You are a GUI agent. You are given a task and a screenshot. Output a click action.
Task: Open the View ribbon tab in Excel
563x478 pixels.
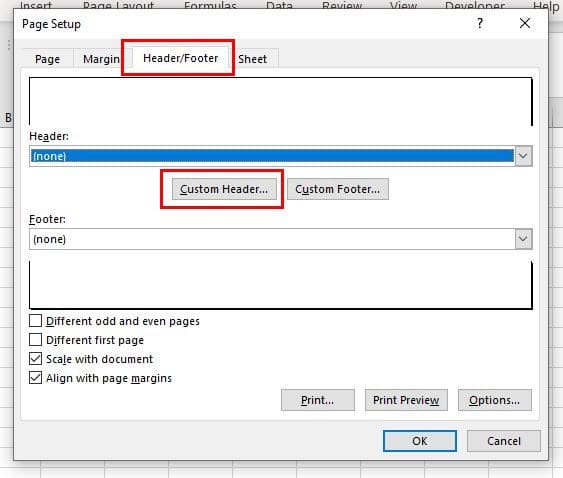tap(403, 5)
